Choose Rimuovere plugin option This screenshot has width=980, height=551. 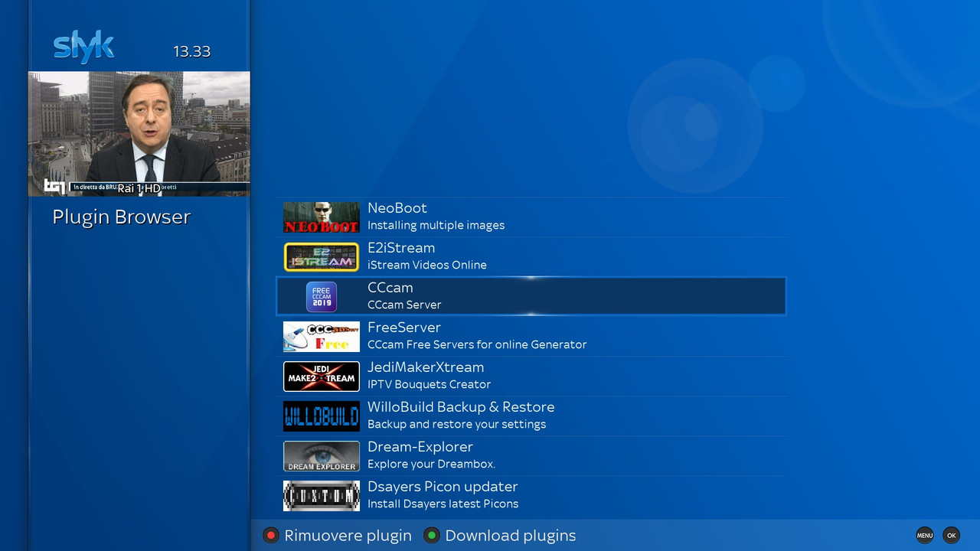point(348,536)
